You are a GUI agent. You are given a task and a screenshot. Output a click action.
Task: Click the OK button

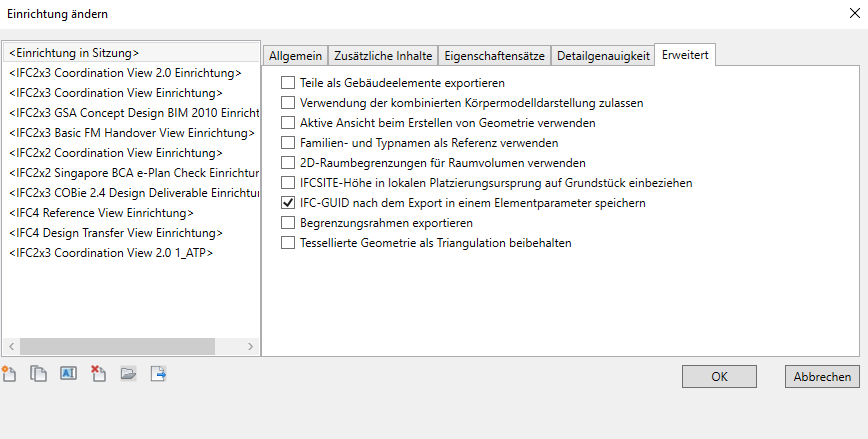(719, 377)
